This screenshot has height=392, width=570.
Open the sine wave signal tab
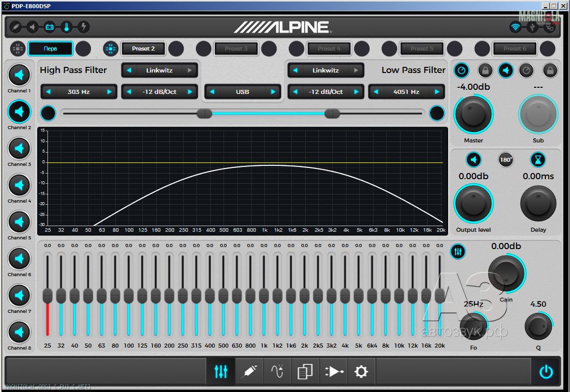point(277,371)
